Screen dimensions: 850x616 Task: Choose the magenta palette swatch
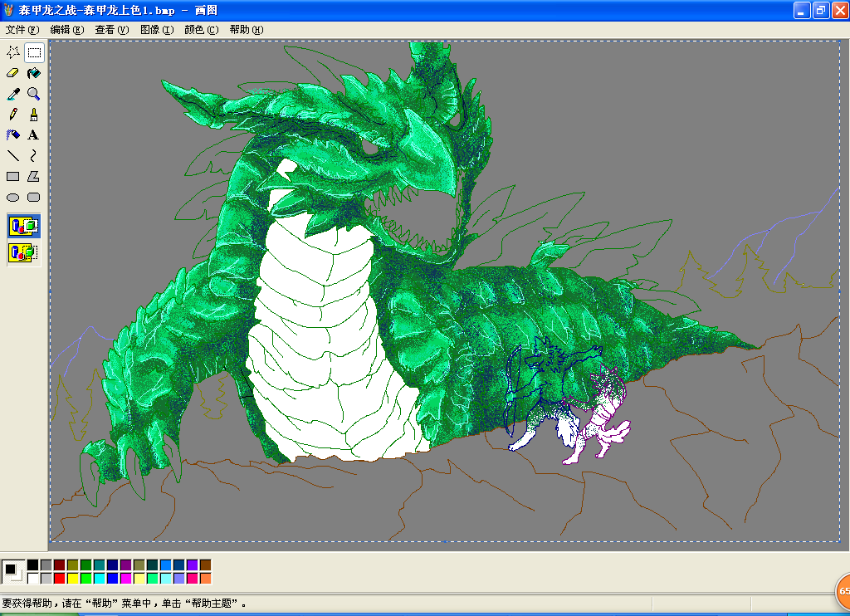(x=126, y=578)
